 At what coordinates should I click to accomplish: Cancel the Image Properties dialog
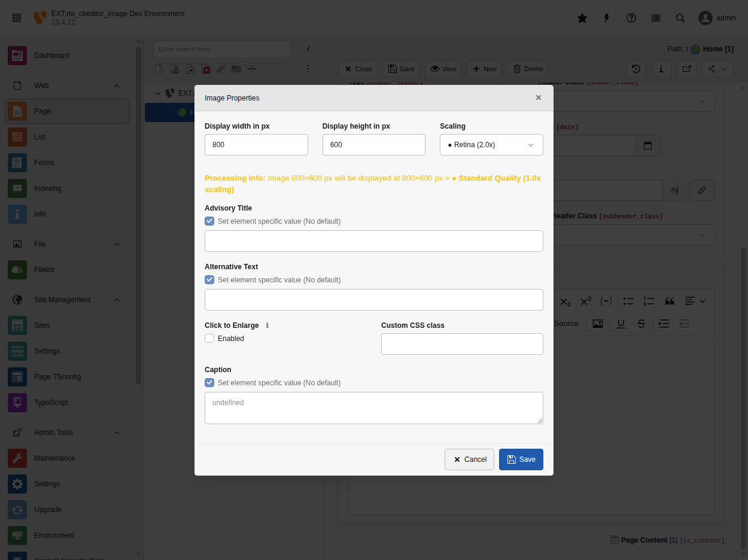point(469,459)
